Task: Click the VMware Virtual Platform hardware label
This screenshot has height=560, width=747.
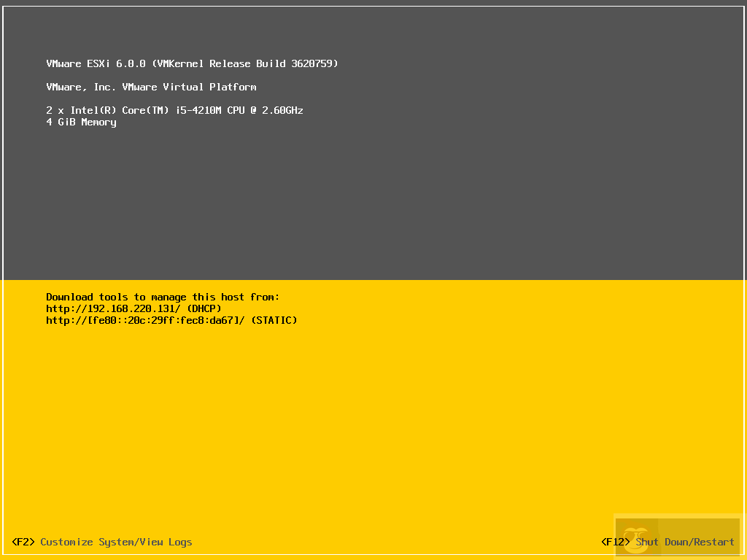Action: click(151, 87)
